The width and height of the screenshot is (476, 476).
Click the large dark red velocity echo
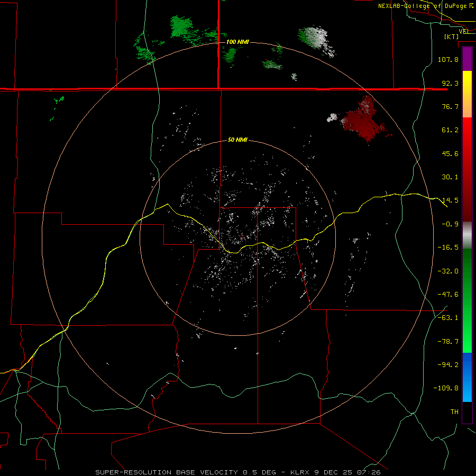click(x=363, y=122)
